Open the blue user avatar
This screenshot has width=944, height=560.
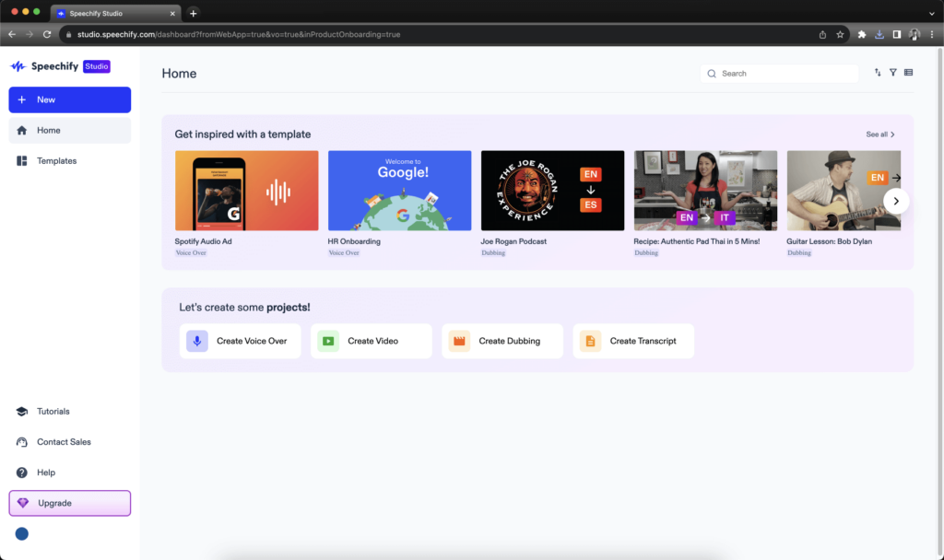click(22, 534)
